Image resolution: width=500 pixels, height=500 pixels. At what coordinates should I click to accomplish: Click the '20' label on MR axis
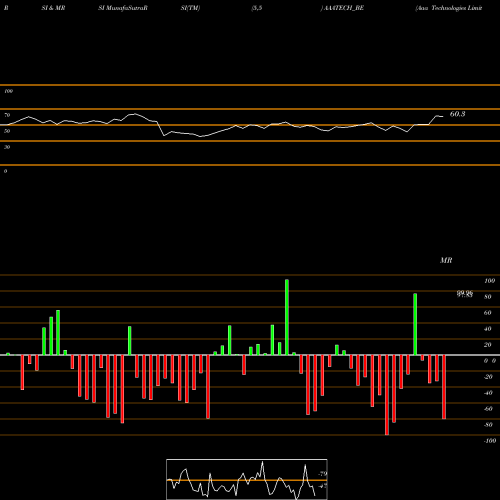[x=488, y=345]
